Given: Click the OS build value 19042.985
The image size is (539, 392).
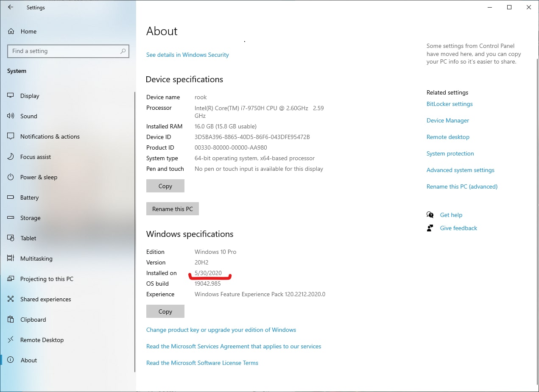Looking at the screenshot, I should [x=208, y=284].
